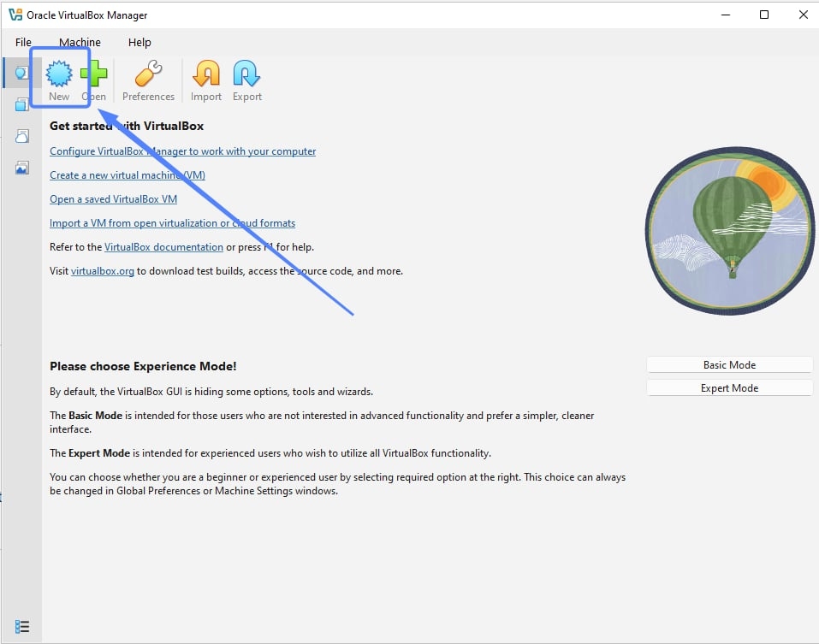Image resolution: width=819 pixels, height=644 pixels.
Task: Open the Machine menu
Action: tap(80, 42)
